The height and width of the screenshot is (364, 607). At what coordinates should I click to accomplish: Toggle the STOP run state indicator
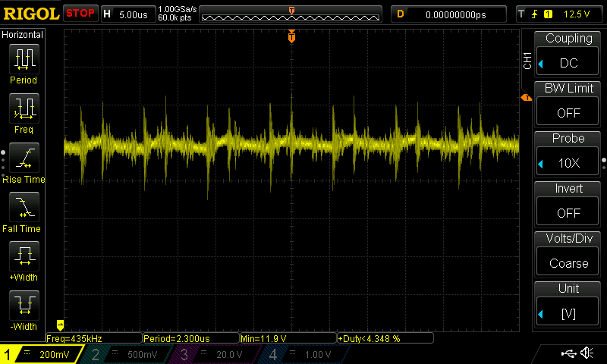coord(80,13)
